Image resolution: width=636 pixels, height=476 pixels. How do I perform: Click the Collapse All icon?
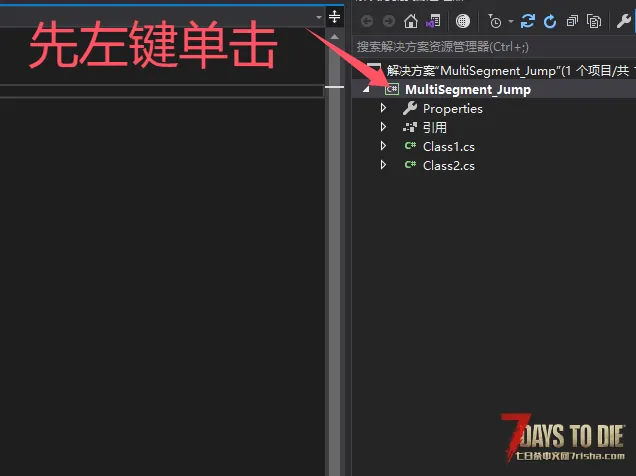(x=572, y=21)
